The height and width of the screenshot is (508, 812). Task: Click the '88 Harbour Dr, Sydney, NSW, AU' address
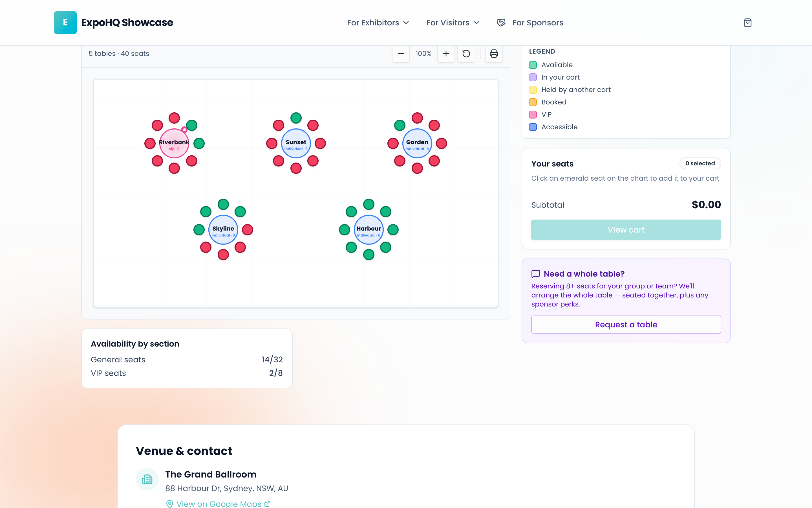pos(227,489)
